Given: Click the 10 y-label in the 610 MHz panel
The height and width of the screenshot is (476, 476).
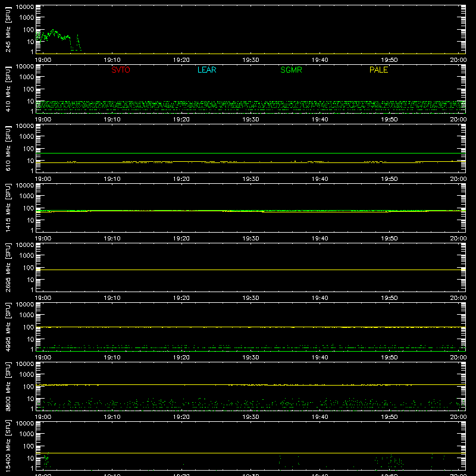Looking at the screenshot, I should (x=31, y=161).
